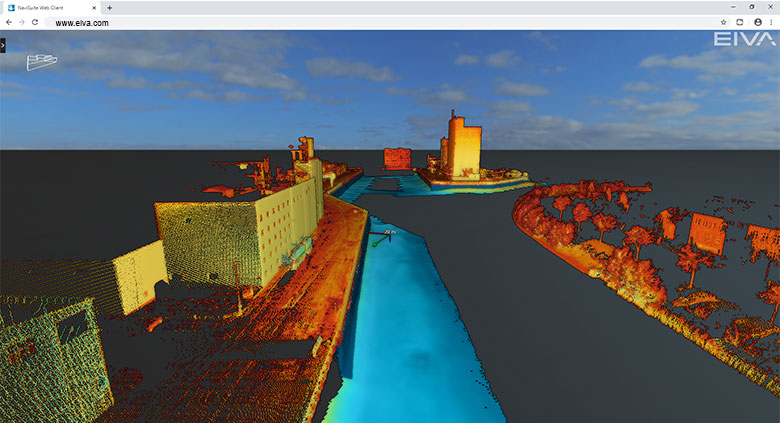Open the browser profile avatar

coord(757,22)
